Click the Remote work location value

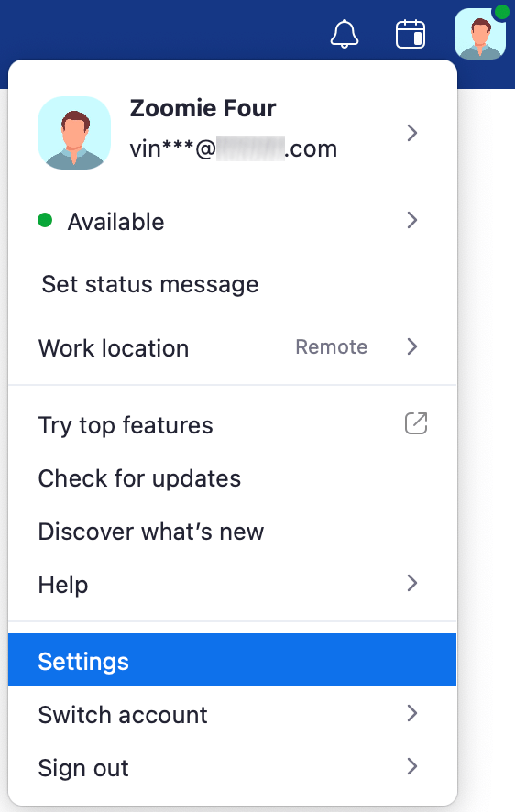pos(331,347)
